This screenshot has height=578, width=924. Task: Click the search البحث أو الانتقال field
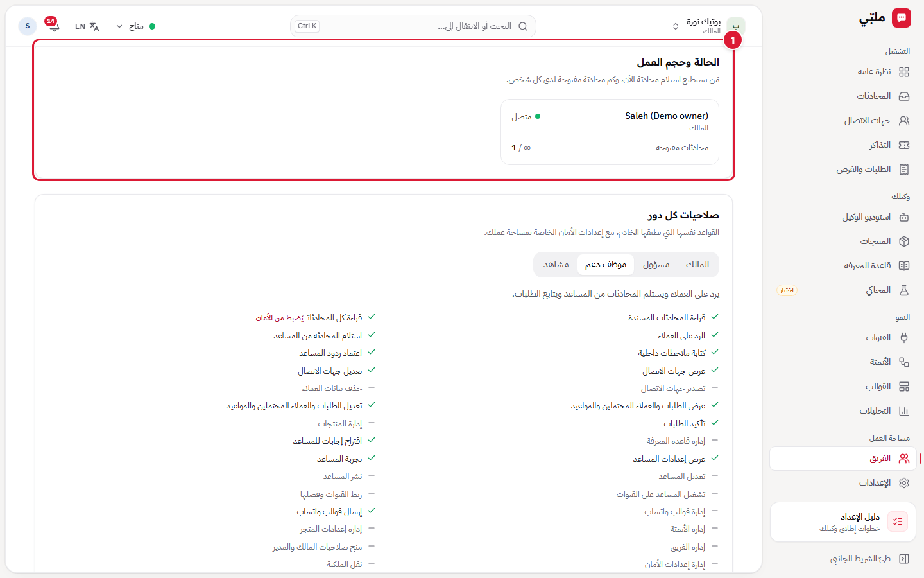413,26
